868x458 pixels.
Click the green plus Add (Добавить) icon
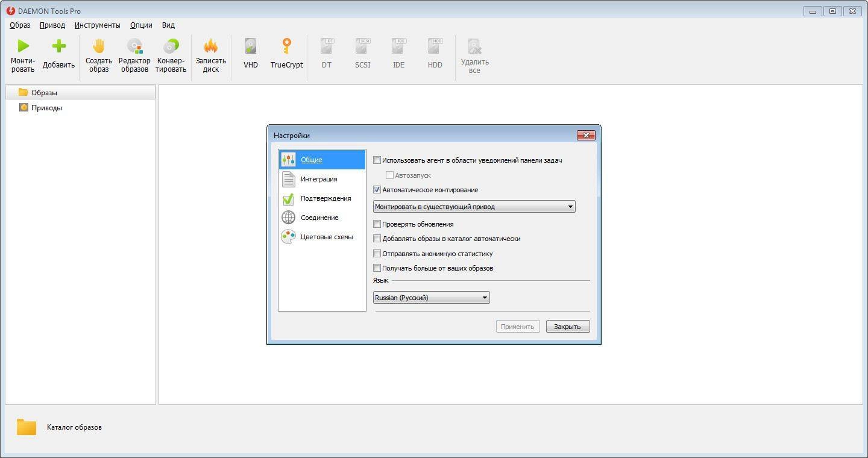pyautogui.click(x=58, y=46)
